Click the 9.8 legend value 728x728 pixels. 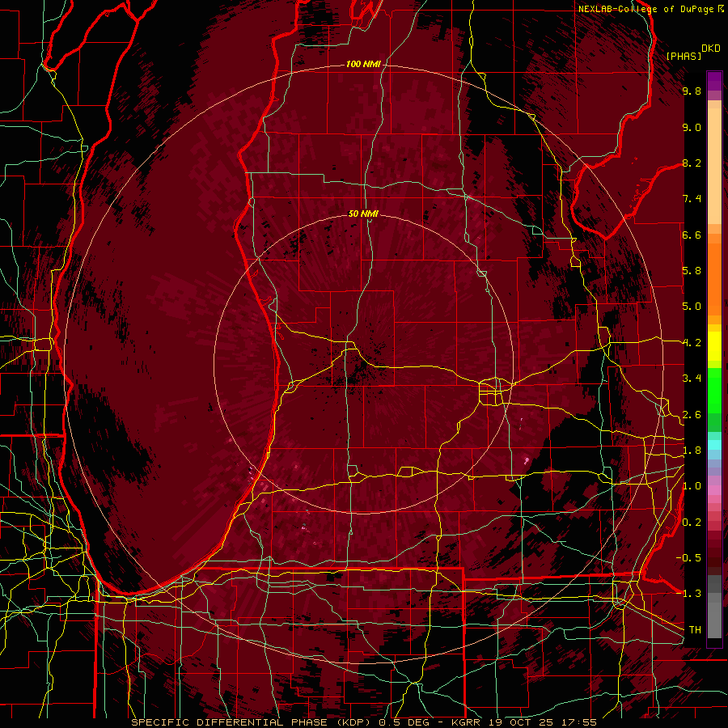coord(692,91)
